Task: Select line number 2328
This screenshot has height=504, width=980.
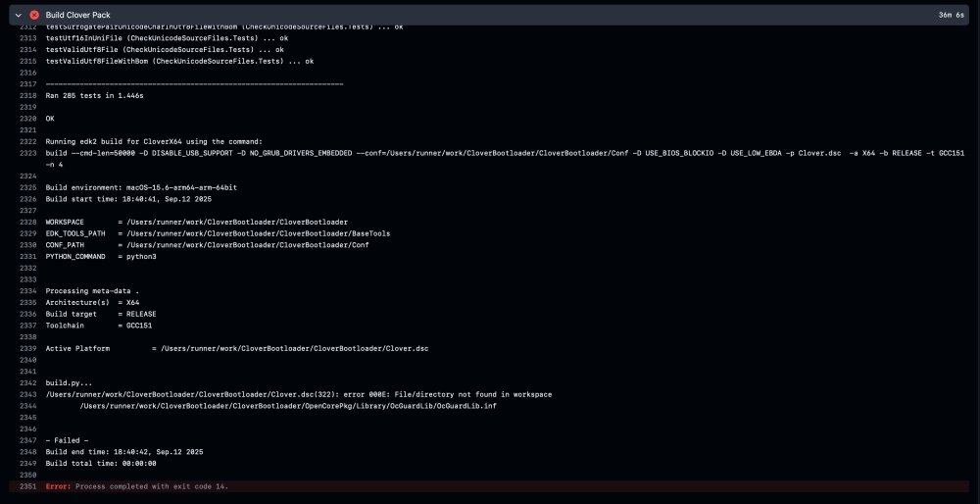Action: (27, 222)
